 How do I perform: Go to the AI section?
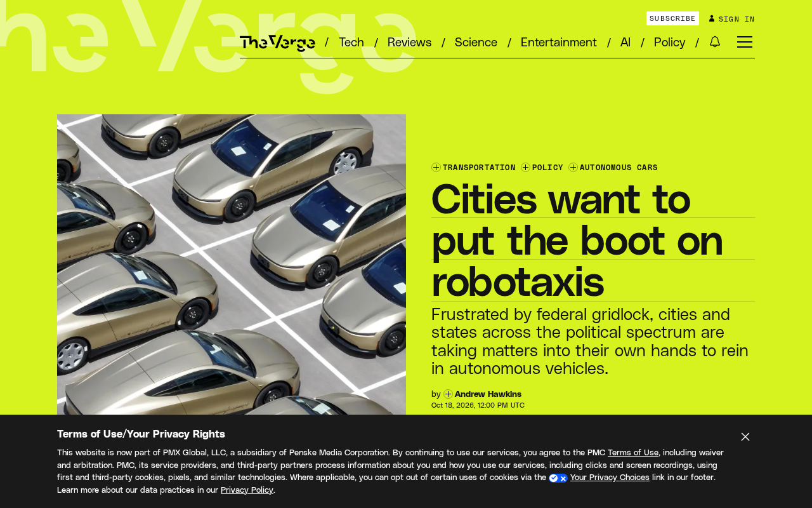[x=625, y=43]
